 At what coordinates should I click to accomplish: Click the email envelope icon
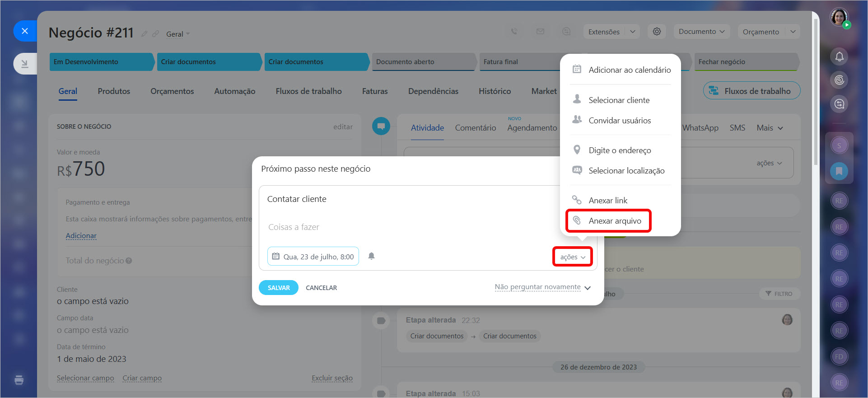(x=540, y=32)
